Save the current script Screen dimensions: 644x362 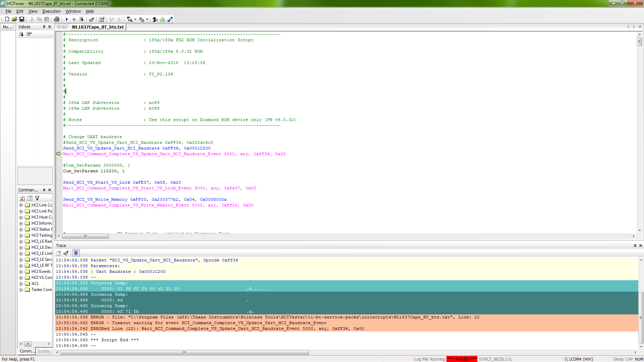(22, 19)
